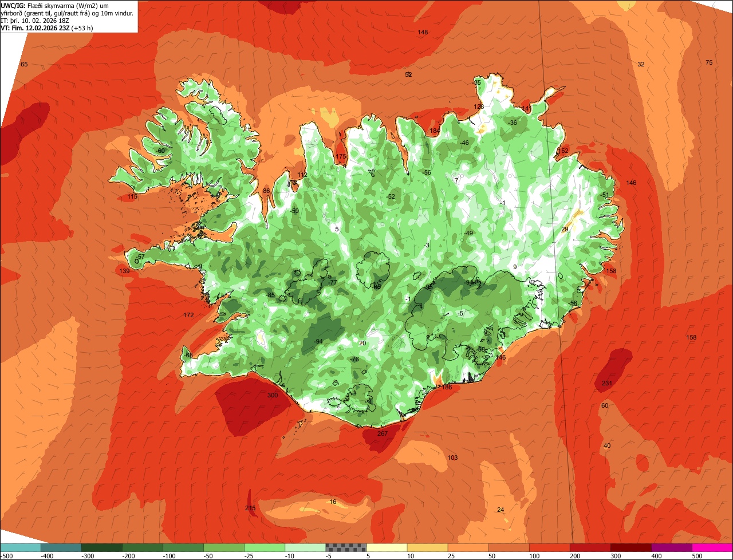Viewport: 733px width, 560px height.
Task: Click the value 103 south of Iceland
Action: pyautogui.click(x=452, y=458)
